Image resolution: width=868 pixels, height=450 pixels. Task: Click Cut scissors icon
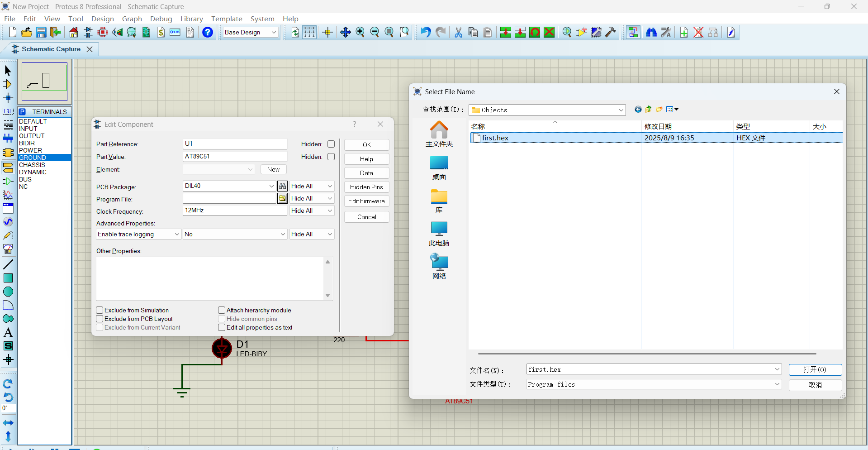point(459,32)
